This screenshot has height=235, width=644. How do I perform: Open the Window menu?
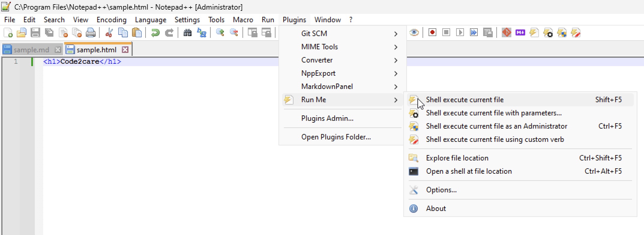pyautogui.click(x=328, y=20)
